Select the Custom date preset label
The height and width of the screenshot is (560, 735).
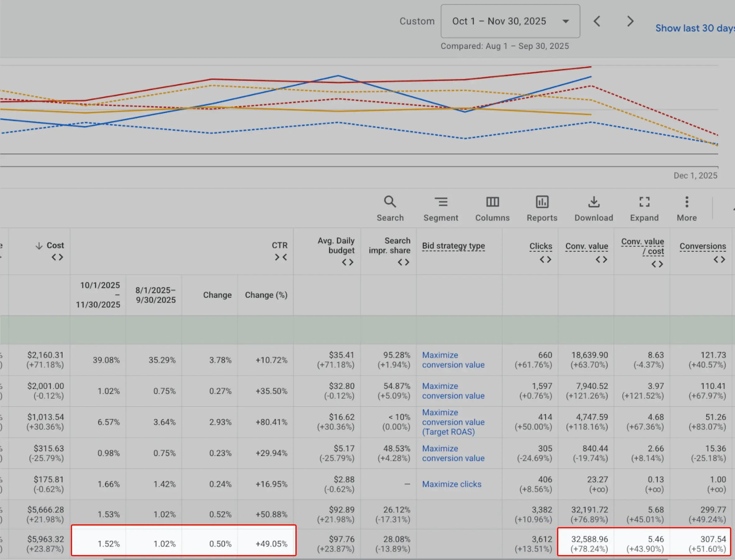pyautogui.click(x=417, y=21)
